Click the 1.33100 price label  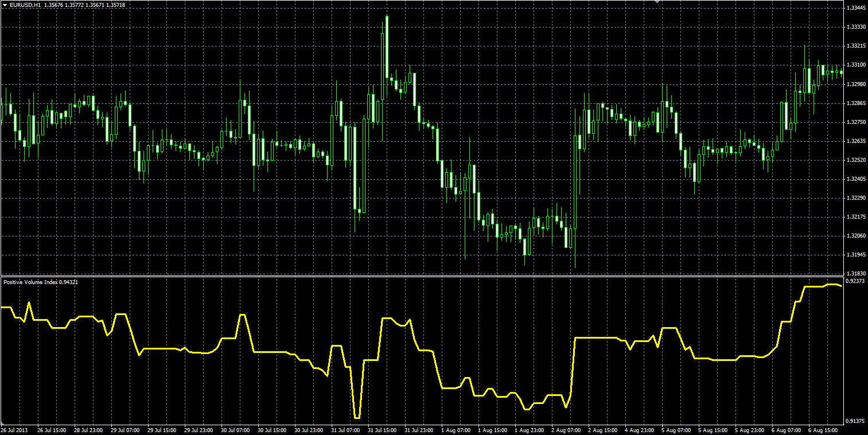(856, 65)
